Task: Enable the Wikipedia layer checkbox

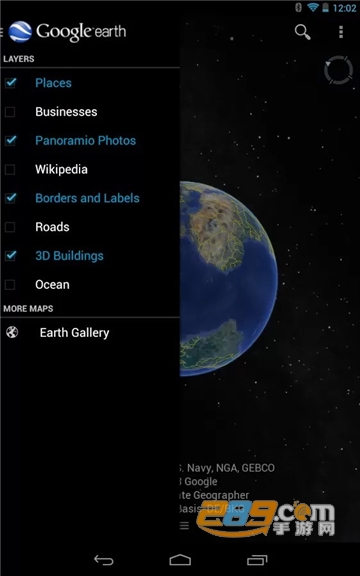Action: click(x=10, y=169)
